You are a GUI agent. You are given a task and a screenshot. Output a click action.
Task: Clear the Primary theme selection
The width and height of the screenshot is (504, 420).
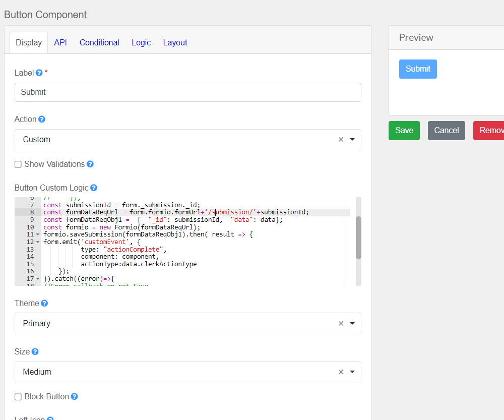(x=341, y=324)
